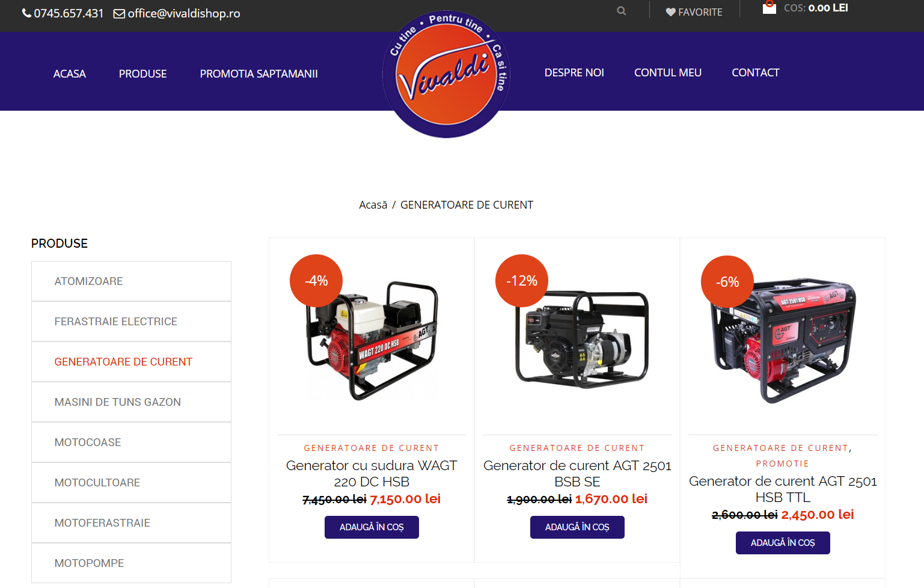Viewport: 924px width, 588px height.
Task: Click the phone number icon in the top bar
Action: pos(26,13)
